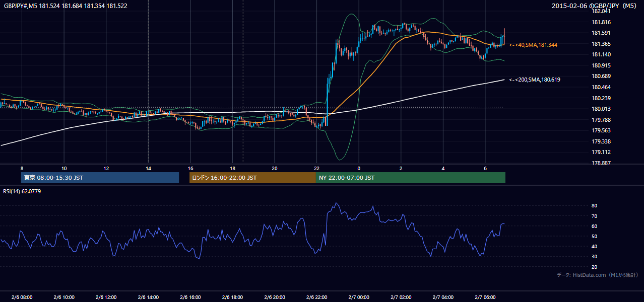Click the 2/7 00:00 date label
Viewport: 644px width, 302px height.
point(358,297)
